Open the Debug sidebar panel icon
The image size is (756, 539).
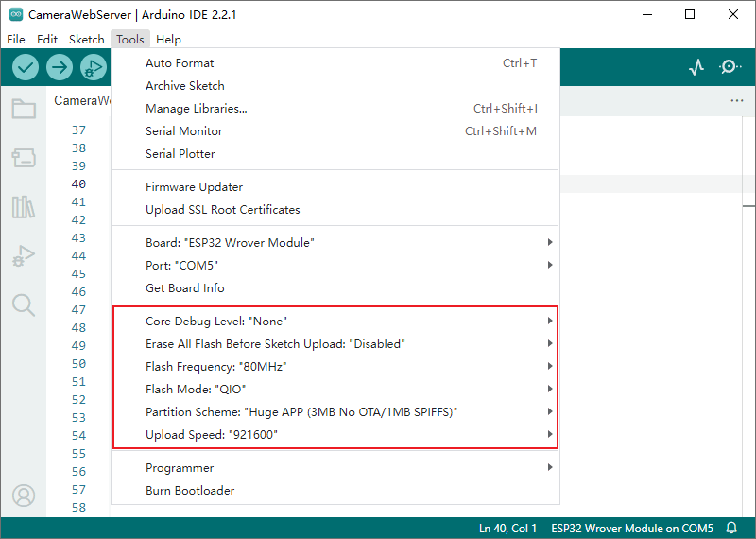pos(24,255)
